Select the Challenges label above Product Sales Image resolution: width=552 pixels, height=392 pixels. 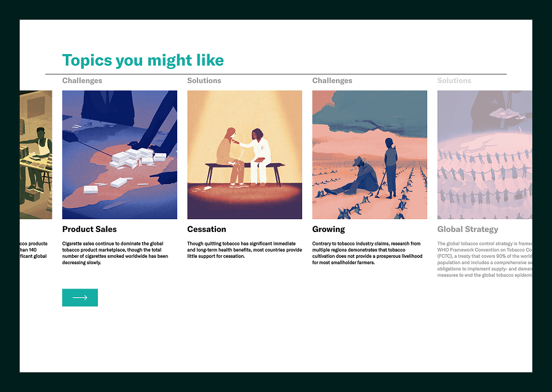tap(81, 81)
